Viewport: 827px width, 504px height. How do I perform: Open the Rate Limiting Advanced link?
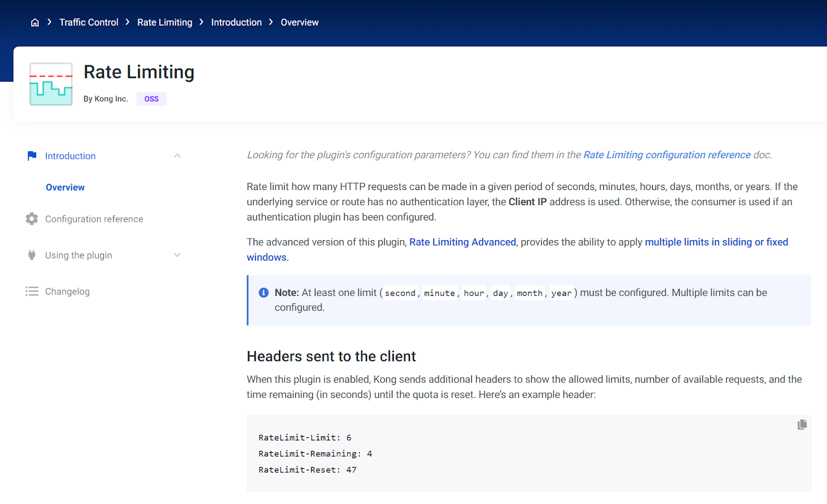(x=463, y=242)
